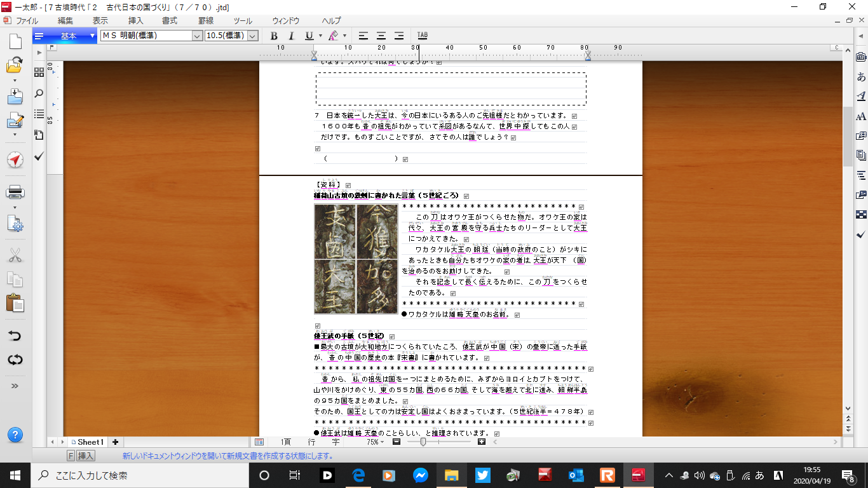Open the 表示 menu
The width and height of the screenshot is (868, 488).
click(100, 21)
